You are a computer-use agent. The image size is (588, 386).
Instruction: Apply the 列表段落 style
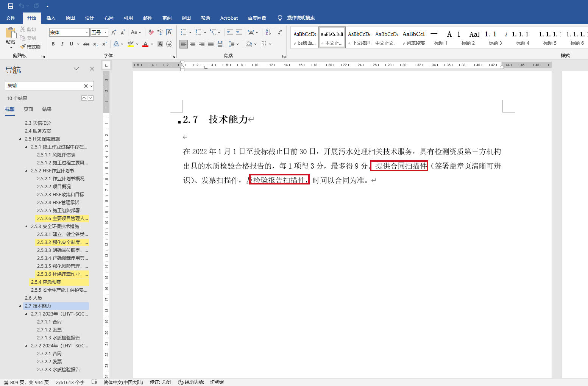click(x=414, y=38)
